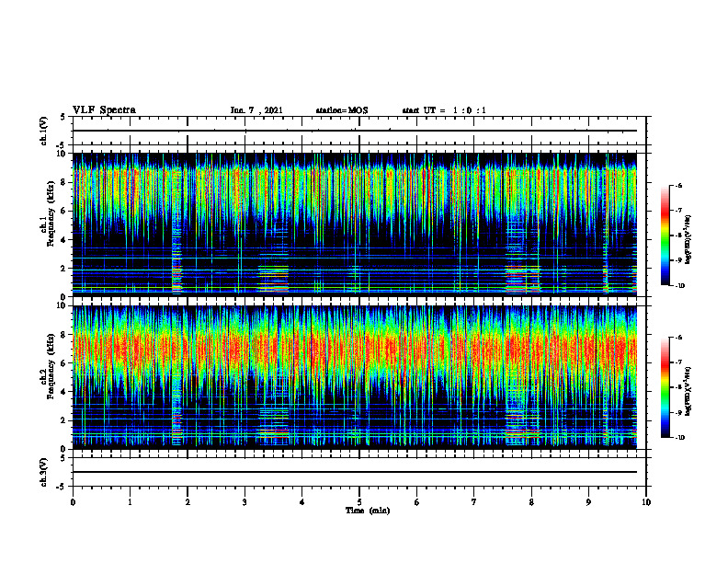728x563 pixels.
Task: Click the log(PSD) label beside ch.1 color bar
Action: point(688,239)
